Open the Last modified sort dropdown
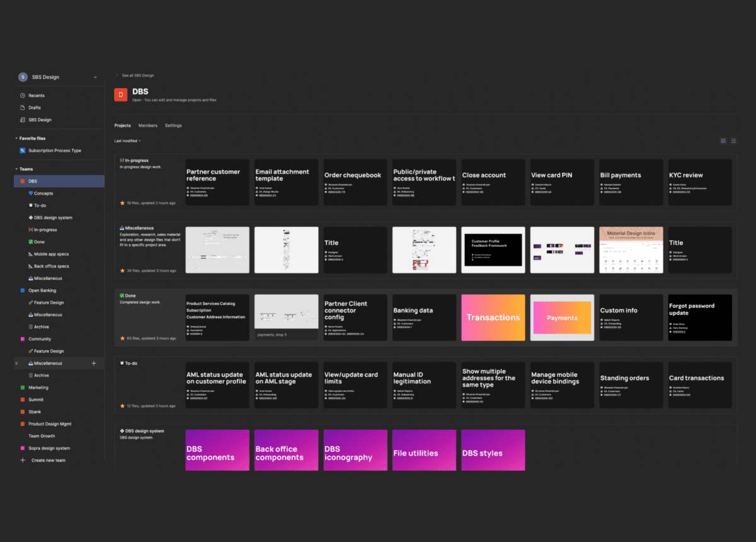 pyautogui.click(x=127, y=141)
